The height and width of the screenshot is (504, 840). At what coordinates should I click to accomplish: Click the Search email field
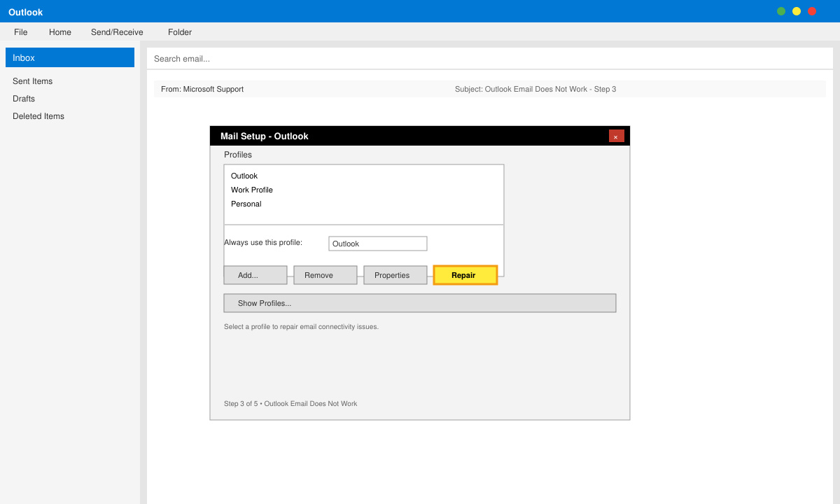[x=490, y=59]
